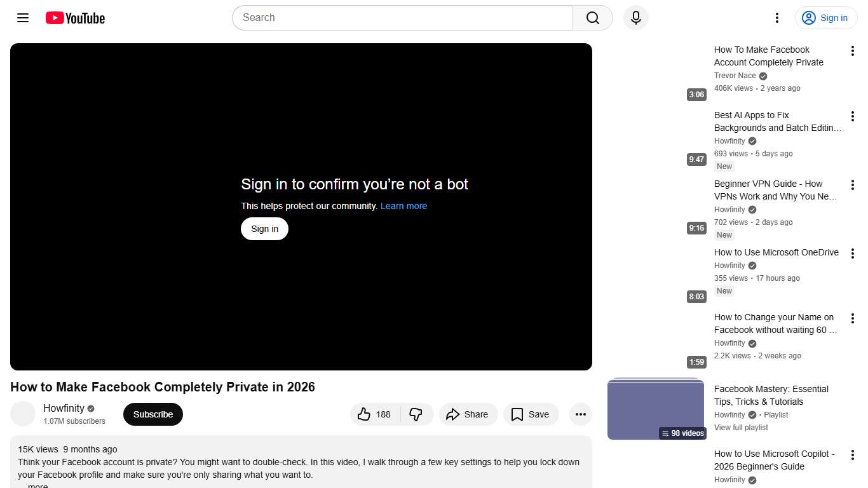The height and width of the screenshot is (488, 868).
Task: Open the Learn more link in the player
Action: coord(403,205)
